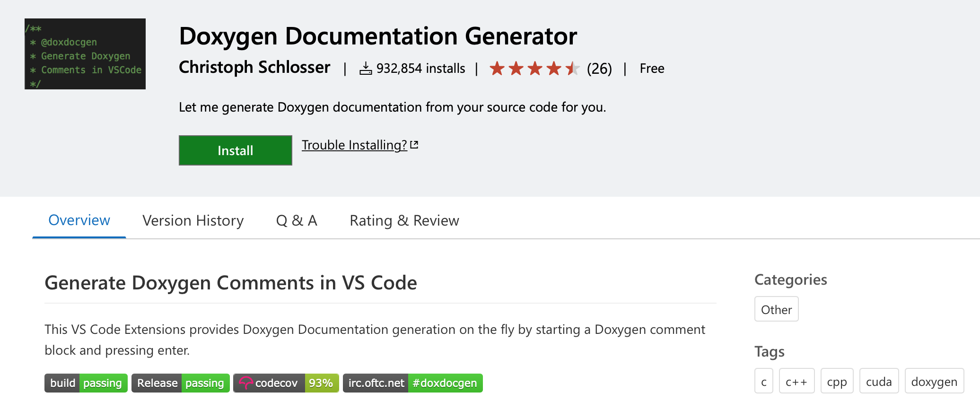980x419 pixels.
Task: Click the fifth half-filled rating star
Action: 573,69
